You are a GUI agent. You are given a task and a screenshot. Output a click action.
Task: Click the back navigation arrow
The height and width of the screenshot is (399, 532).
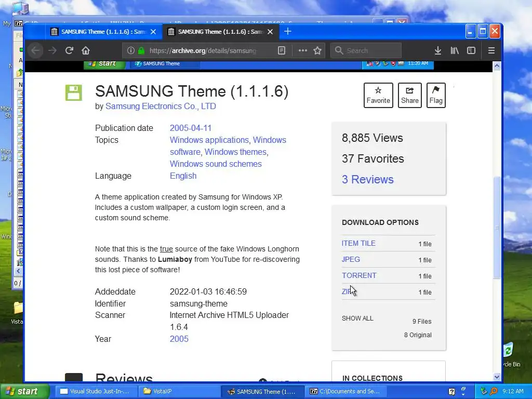[36, 50]
